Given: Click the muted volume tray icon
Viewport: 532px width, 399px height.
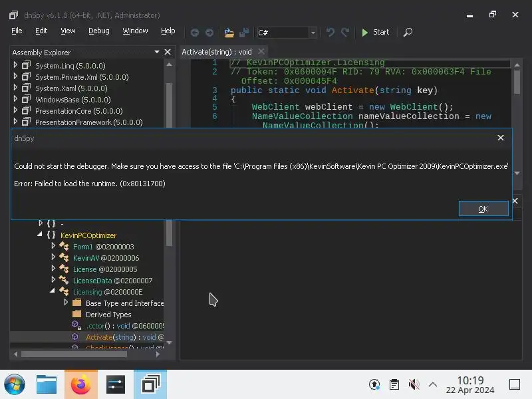Looking at the screenshot, I should (x=414, y=384).
